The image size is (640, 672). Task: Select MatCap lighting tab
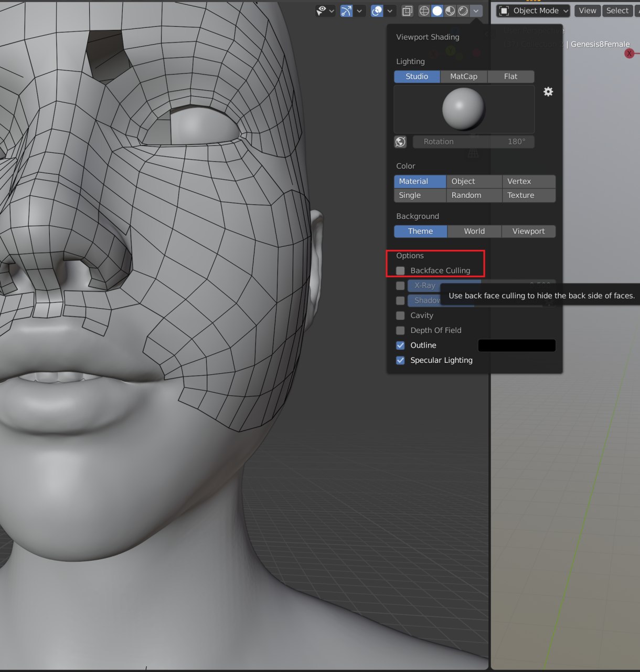(x=464, y=76)
